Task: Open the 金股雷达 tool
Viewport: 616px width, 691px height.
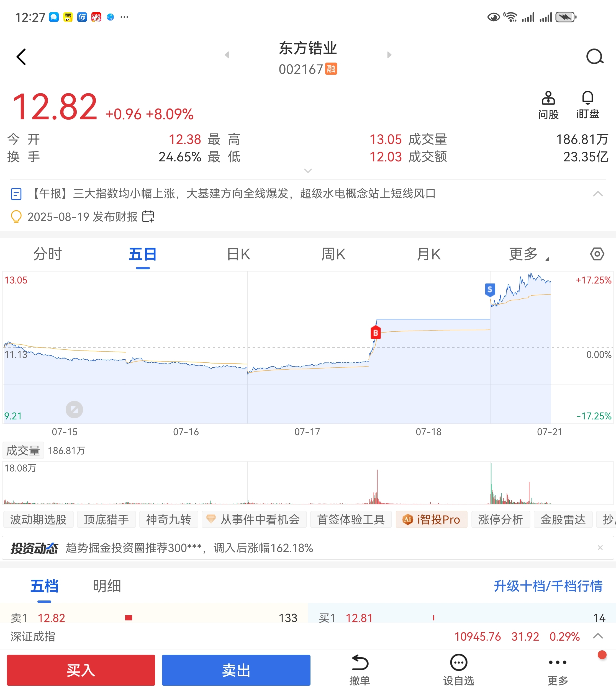Action: 563,520
